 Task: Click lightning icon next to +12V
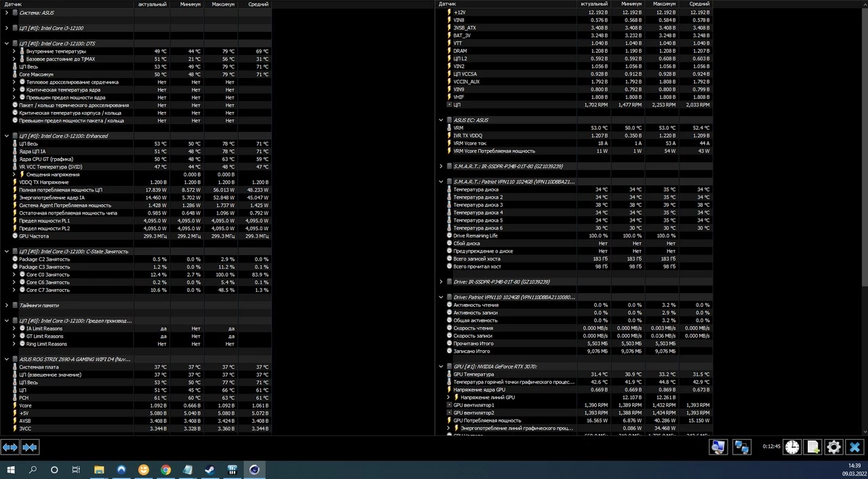(449, 12)
